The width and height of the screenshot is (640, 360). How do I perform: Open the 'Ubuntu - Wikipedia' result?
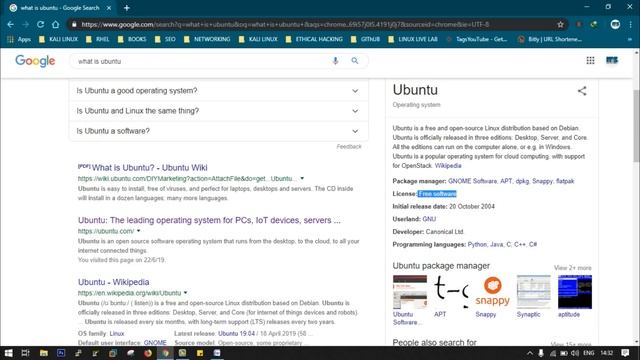tap(113, 282)
